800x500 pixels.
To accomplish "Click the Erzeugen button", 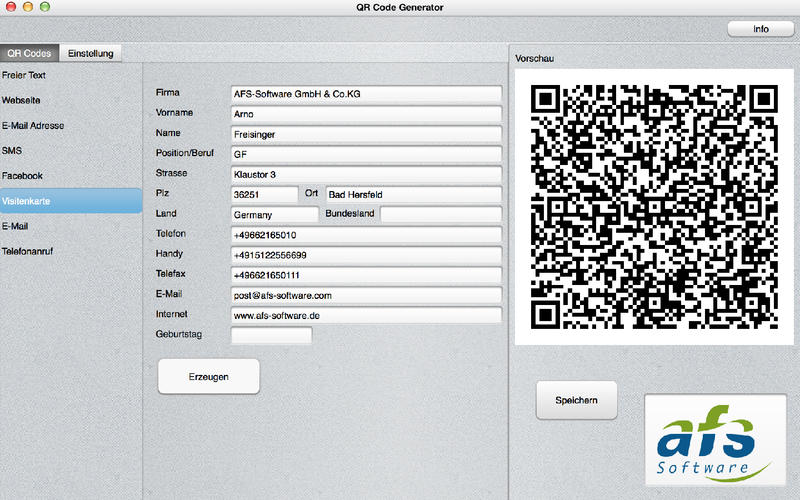I will 209,377.
